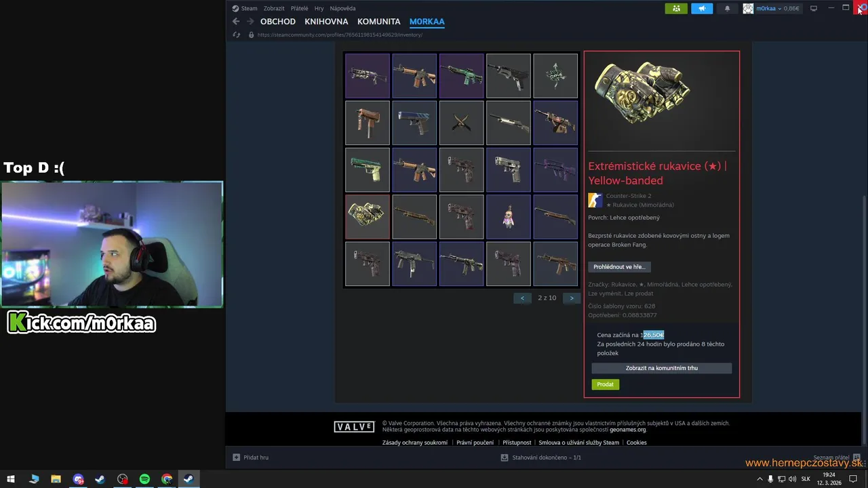
Task: Click the SLK language indicator
Action: 806,479
